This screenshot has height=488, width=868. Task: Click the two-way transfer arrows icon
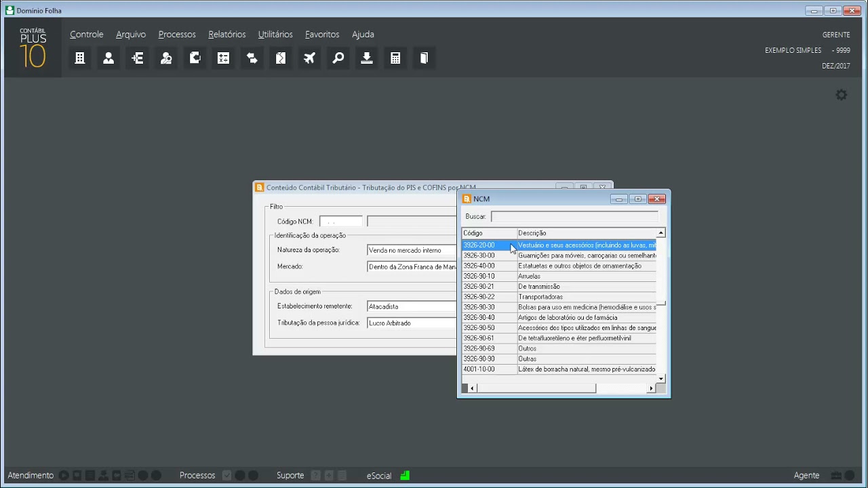click(252, 58)
